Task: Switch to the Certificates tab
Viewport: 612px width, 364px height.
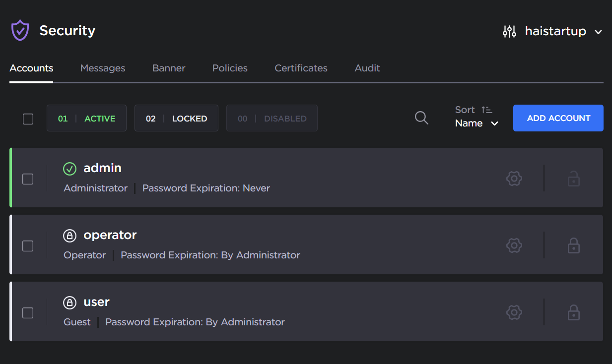Action: (301, 68)
